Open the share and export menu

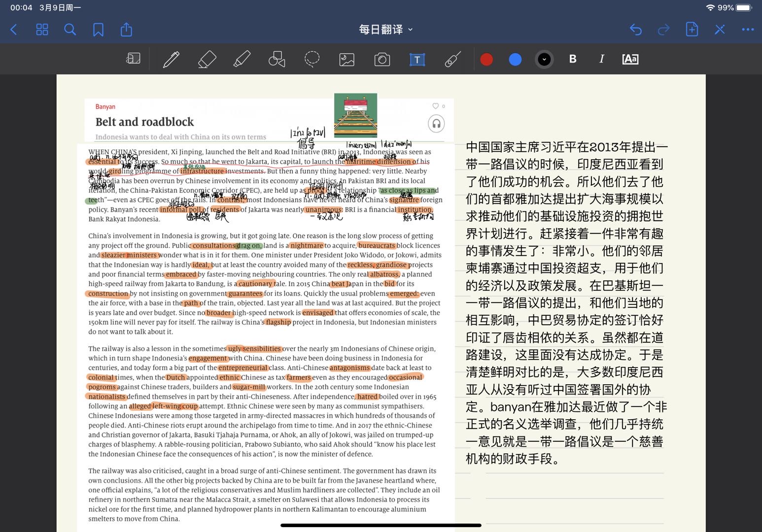(x=126, y=29)
